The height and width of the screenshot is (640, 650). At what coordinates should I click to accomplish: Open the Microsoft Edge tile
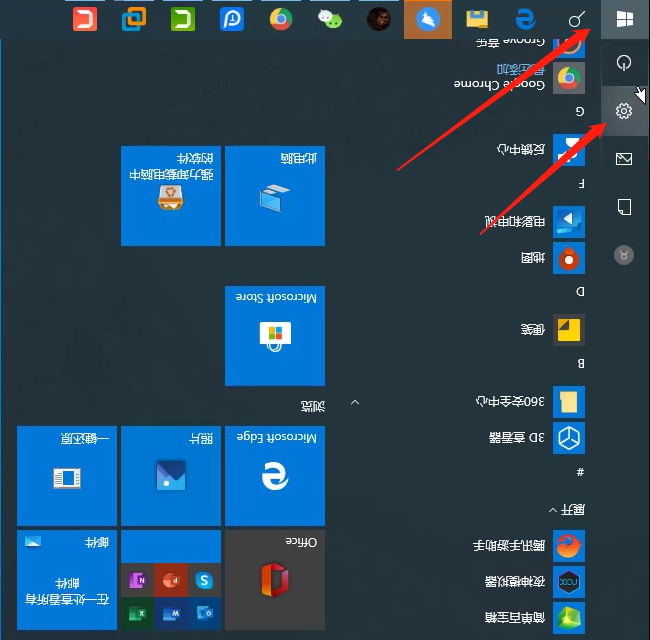pos(275,476)
